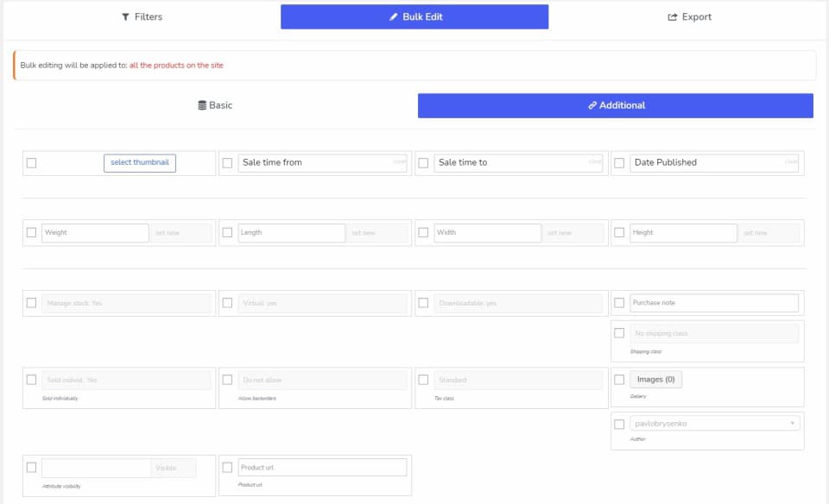Expand the pavlobrysenko author dropdown
This screenshot has height=504, width=829.
click(x=715, y=423)
